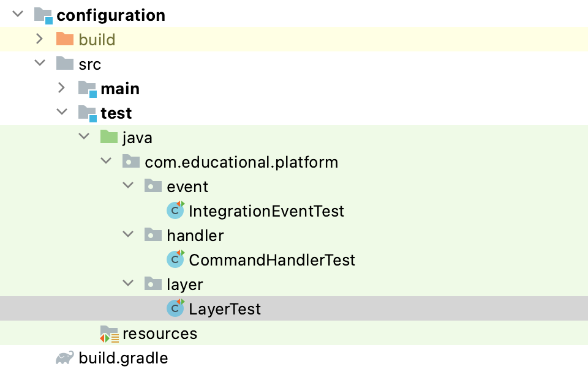The width and height of the screenshot is (588, 372).
Task: Click the configuration module folder icon
Action: (43, 15)
